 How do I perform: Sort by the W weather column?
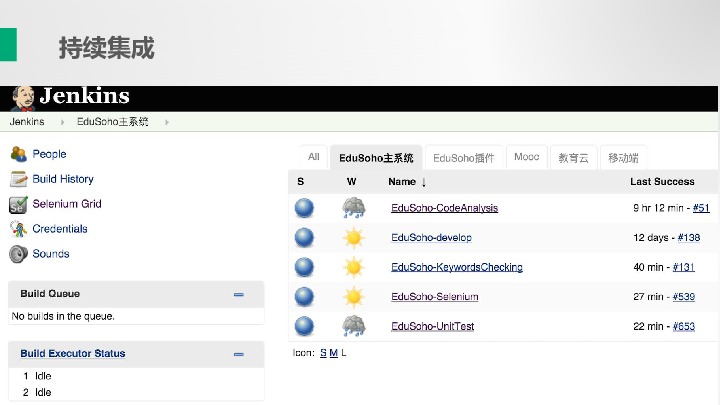click(x=351, y=181)
